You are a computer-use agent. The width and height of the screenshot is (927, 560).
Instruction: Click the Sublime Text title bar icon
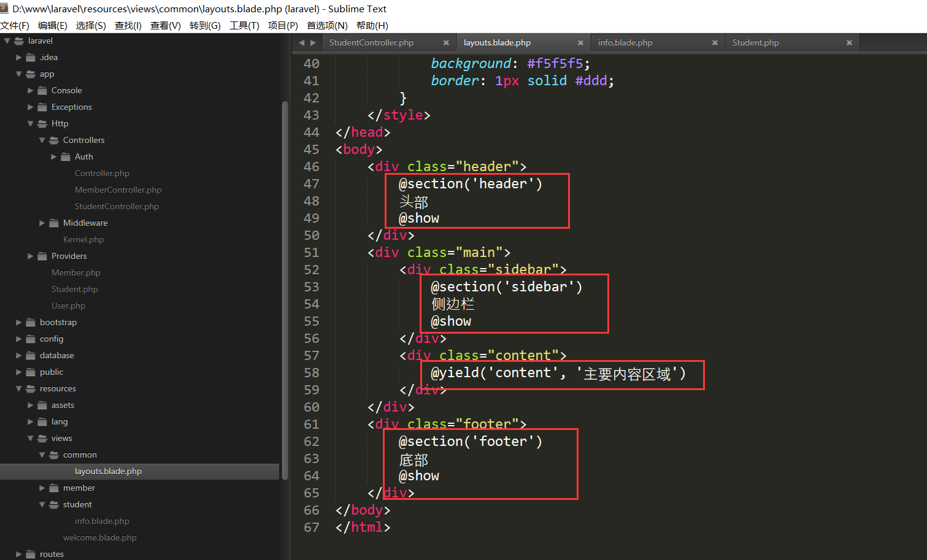4,9
